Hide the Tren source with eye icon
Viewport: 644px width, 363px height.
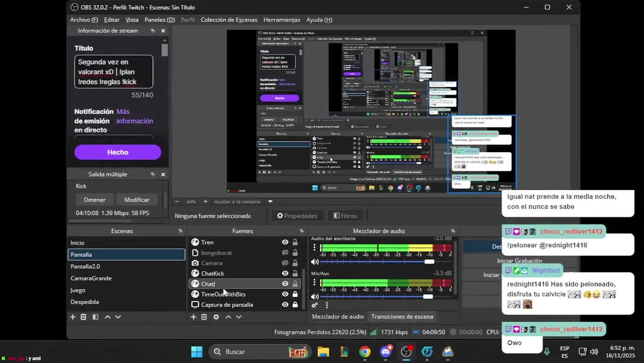[285, 243]
